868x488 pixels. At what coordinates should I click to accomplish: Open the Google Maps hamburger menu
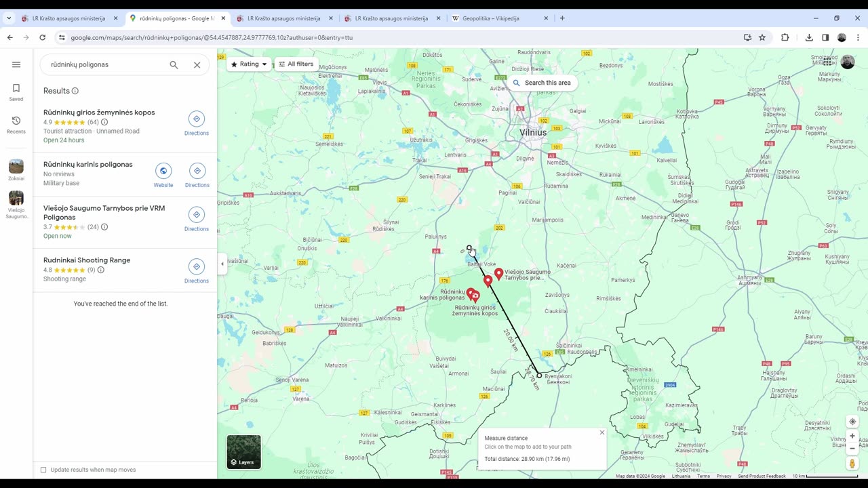[x=16, y=64]
